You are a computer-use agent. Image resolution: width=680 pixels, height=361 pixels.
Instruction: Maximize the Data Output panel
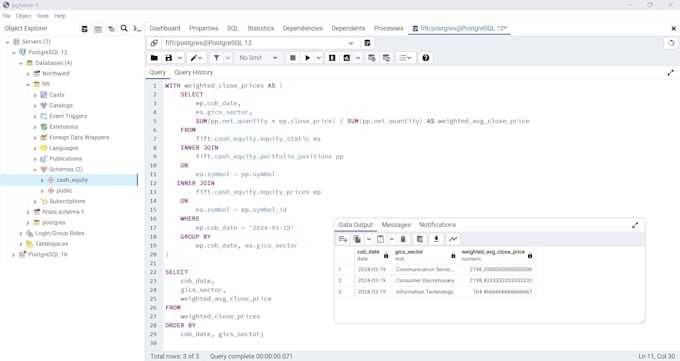coord(635,225)
